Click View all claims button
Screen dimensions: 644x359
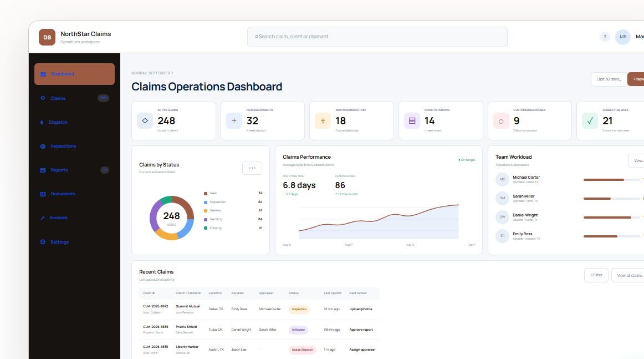click(628, 275)
